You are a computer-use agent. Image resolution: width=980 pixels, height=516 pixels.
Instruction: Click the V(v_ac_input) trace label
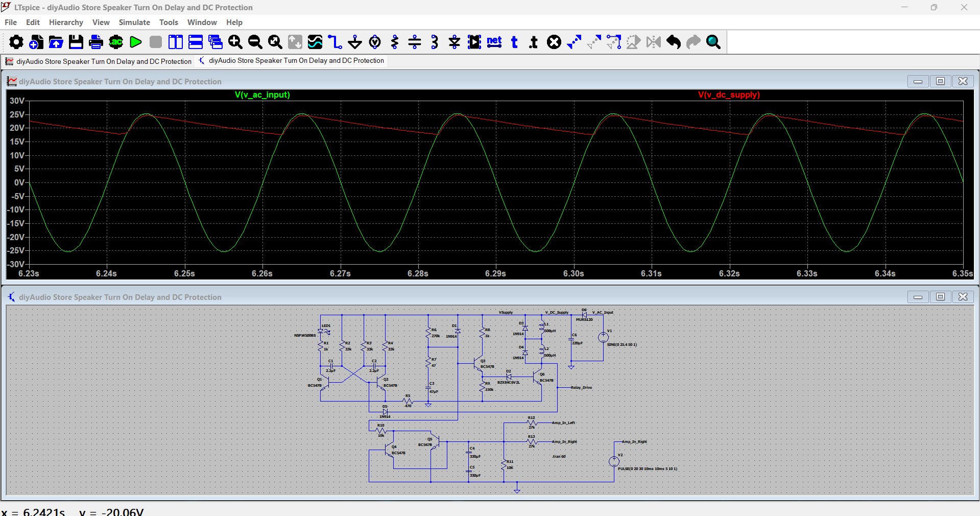[x=262, y=95]
